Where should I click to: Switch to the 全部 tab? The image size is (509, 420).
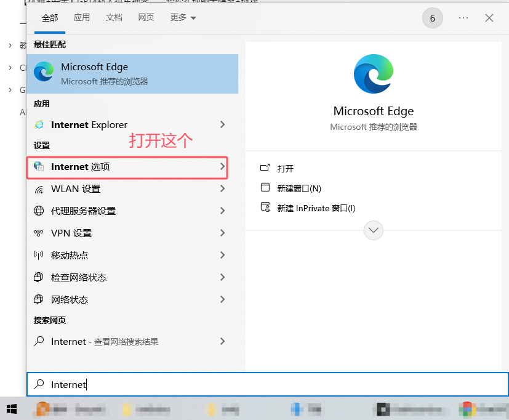(x=50, y=18)
